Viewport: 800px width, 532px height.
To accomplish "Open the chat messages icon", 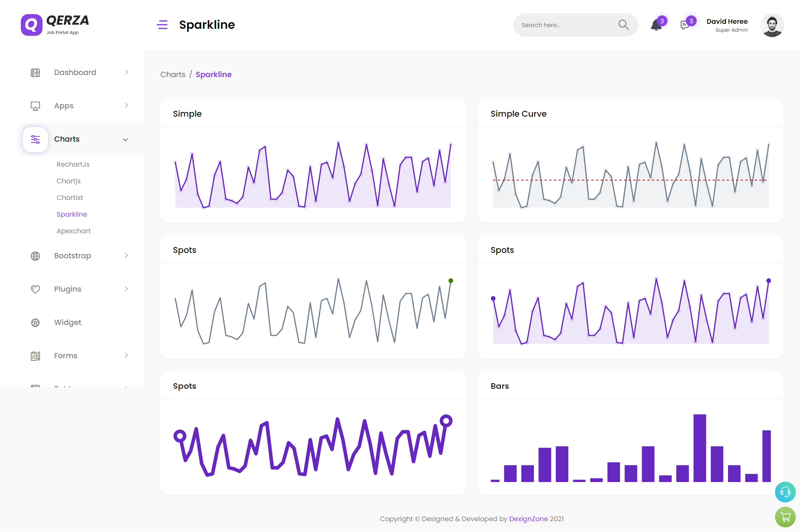I will pyautogui.click(x=685, y=25).
